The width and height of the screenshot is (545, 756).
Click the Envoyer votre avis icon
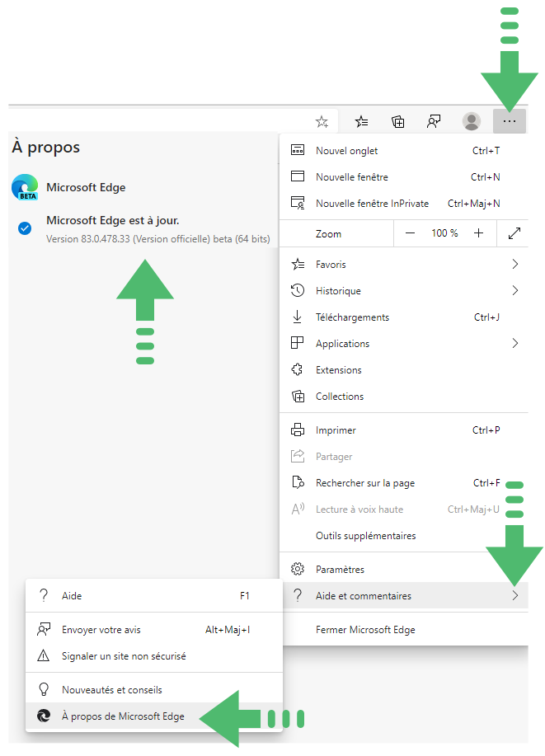pos(44,629)
